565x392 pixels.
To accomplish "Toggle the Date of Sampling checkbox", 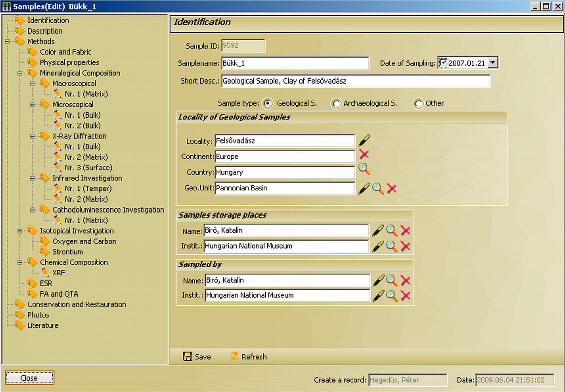I will pyautogui.click(x=443, y=63).
